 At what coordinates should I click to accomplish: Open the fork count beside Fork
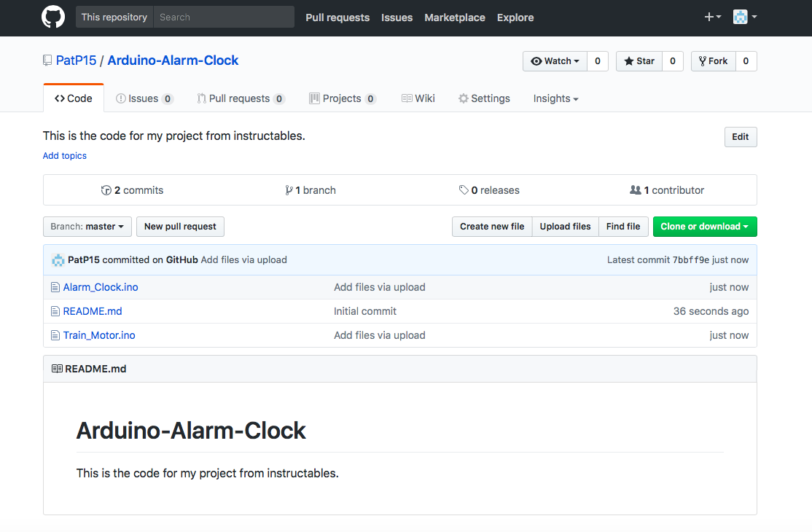click(x=746, y=61)
